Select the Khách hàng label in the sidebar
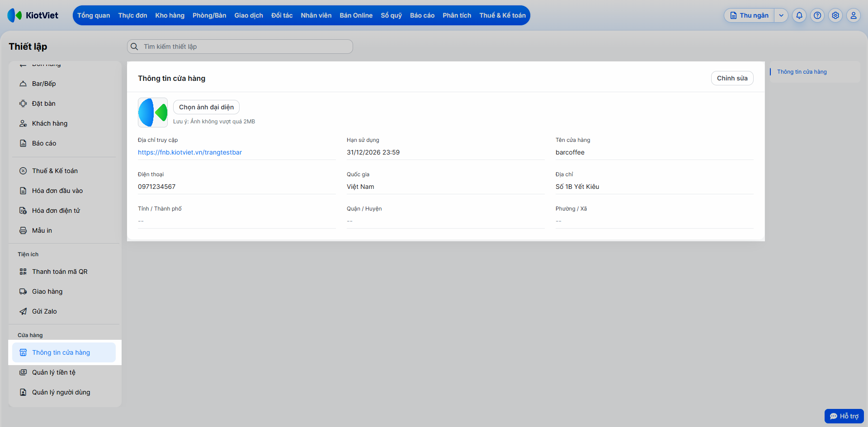 click(50, 123)
